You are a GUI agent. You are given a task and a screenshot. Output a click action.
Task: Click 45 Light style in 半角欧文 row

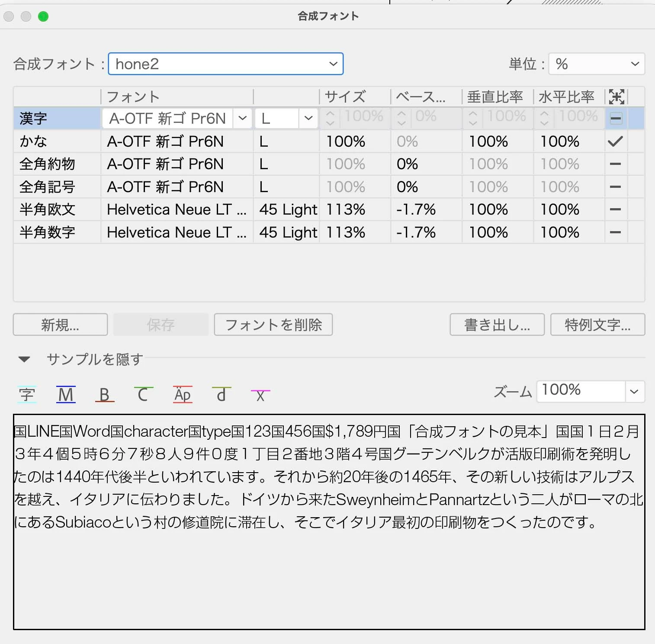coord(288,209)
